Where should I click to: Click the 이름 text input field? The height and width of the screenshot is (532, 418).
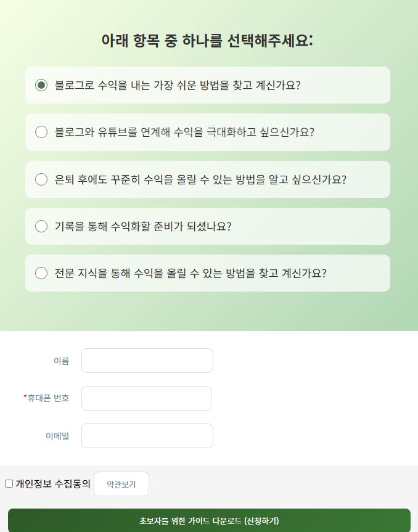(x=147, y=361)
